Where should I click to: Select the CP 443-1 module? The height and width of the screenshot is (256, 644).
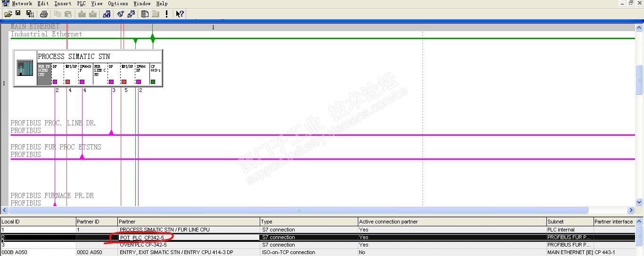click(x=156, y=74)
